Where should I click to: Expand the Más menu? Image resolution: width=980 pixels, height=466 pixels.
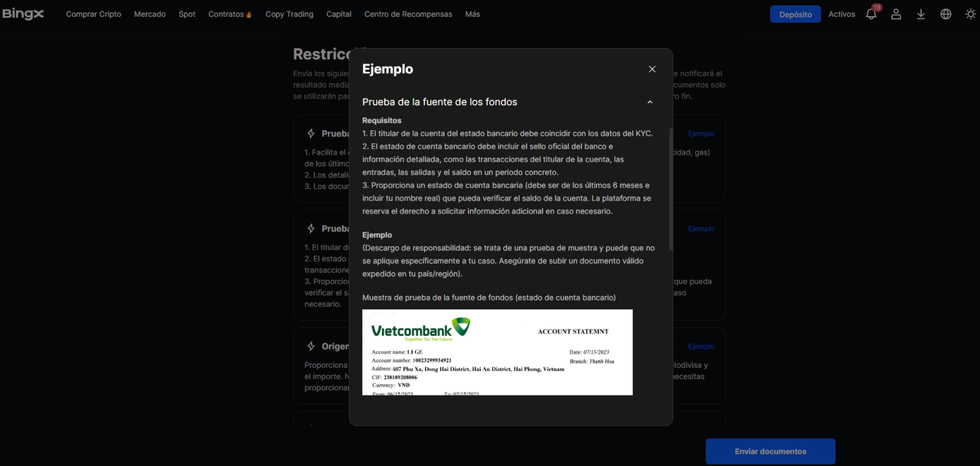[x=472, y=14]
